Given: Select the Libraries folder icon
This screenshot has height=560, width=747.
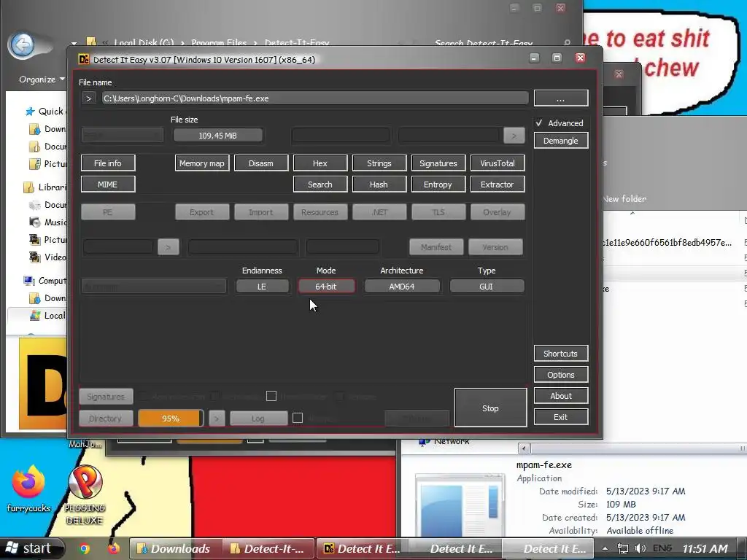Looking at the screenshot, I should click(x=29, y=187).
